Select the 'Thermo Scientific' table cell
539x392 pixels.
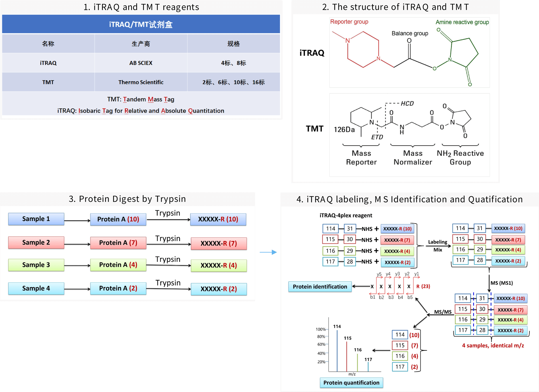(x=141, y=82)
